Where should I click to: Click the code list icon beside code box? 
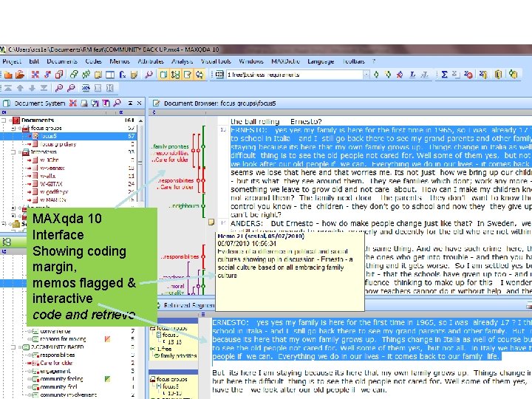pyautogui.click(x=219, y=75)
